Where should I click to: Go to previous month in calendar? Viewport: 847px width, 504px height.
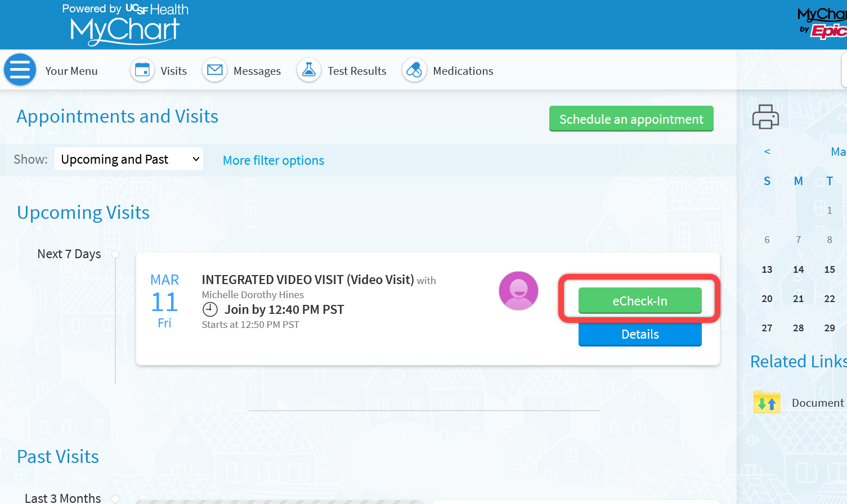(767, 151)
